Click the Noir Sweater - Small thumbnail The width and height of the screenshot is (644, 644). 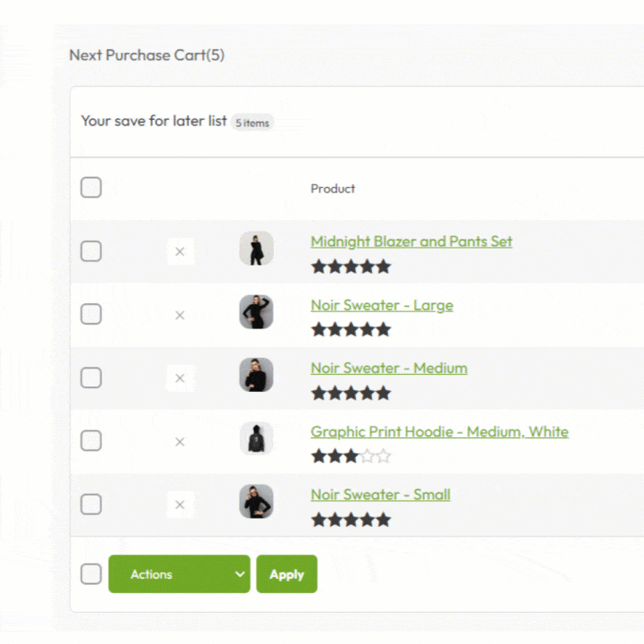(x=256, y=502)
